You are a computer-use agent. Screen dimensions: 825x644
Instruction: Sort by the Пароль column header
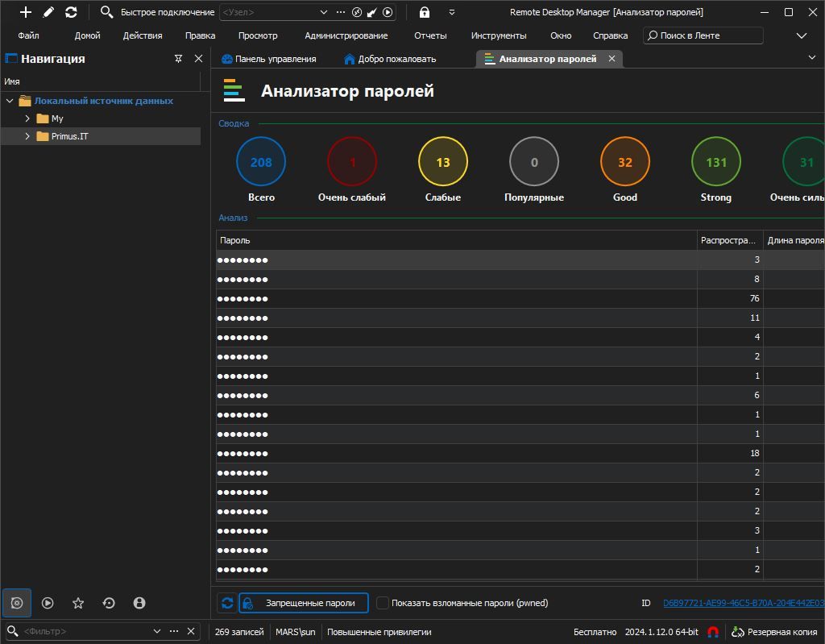click(x=456, y=240)
